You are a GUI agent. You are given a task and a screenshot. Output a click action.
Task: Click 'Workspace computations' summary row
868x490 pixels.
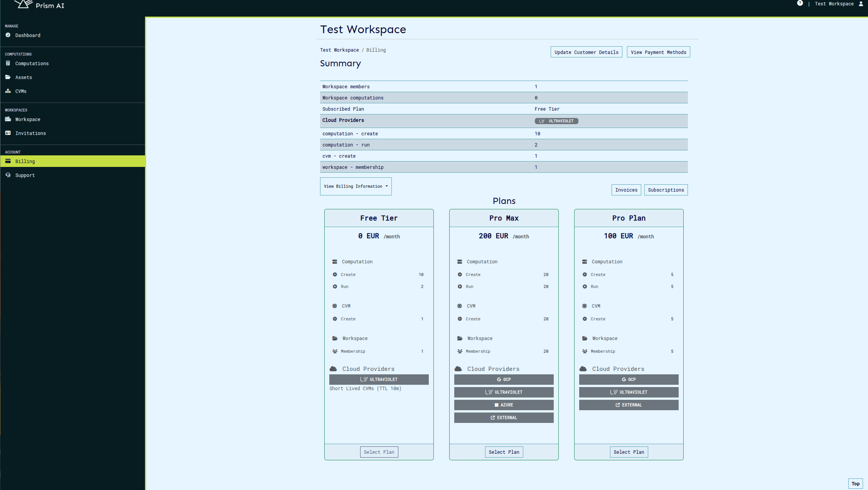(504, 98)
